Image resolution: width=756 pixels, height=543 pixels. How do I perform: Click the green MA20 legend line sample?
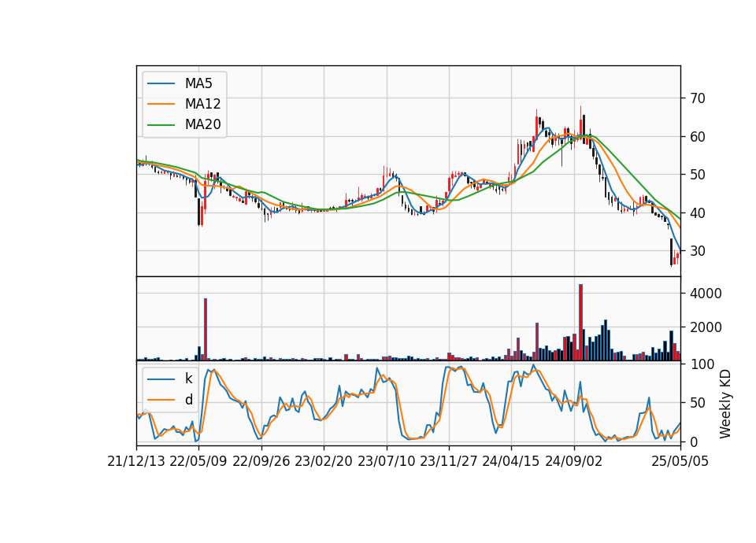[x=161, y=125]
